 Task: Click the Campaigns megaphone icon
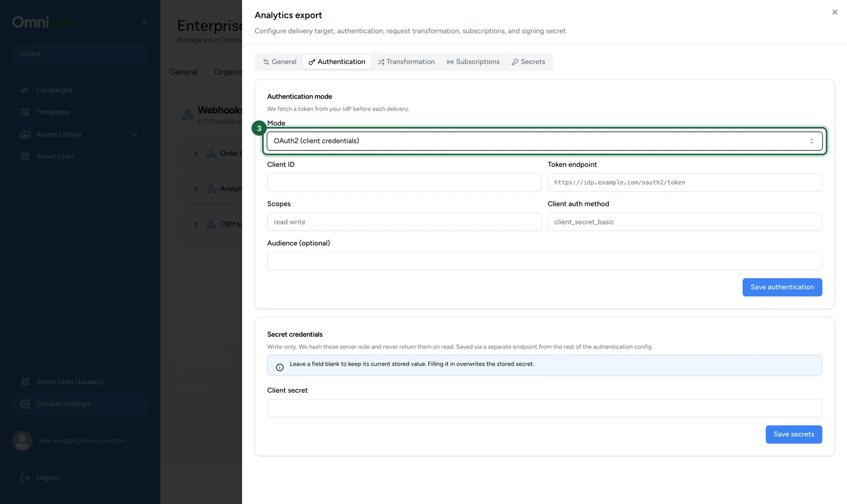(x=25, y=90)
